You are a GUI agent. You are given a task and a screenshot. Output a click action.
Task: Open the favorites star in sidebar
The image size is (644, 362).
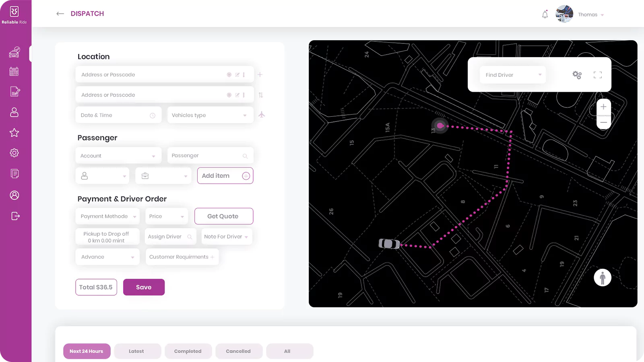14,133
